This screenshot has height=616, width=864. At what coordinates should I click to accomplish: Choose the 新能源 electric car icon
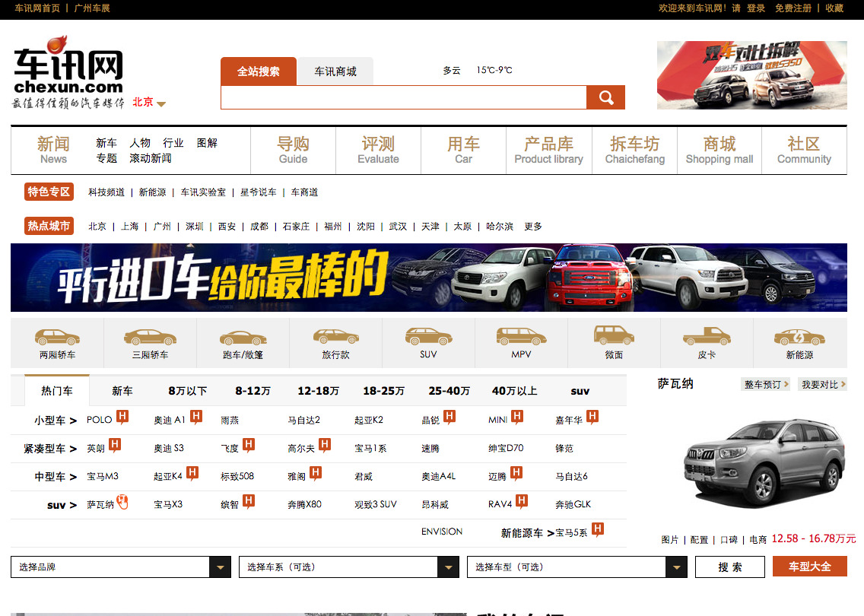pos(799,337)
